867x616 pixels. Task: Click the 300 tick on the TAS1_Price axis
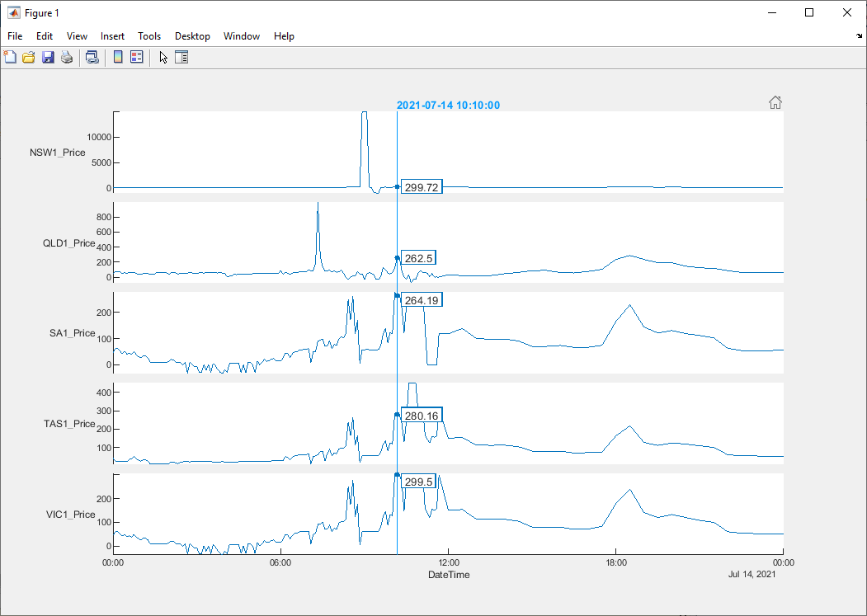tap(104, 411)
